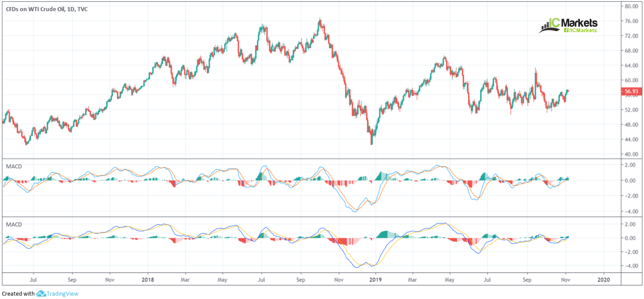The width and height of the screenshot is (644, 299).
Task: Select the upper MACD indicator label
Action: [14, 167]
